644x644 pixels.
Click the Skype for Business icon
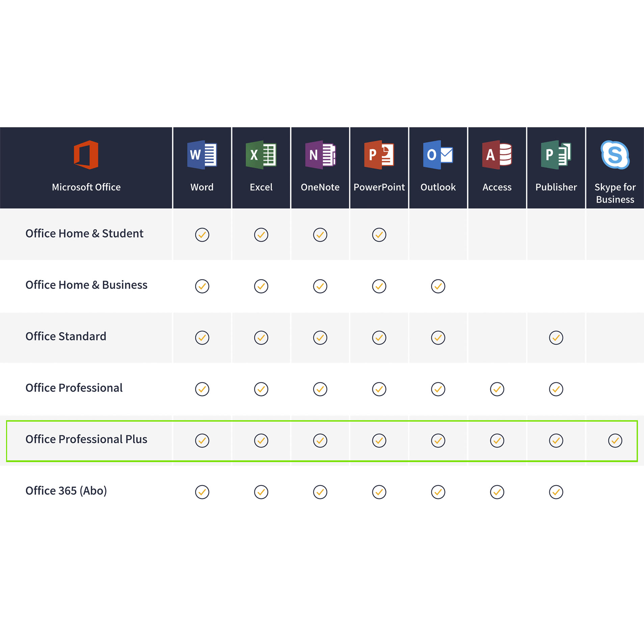(615, 155)
